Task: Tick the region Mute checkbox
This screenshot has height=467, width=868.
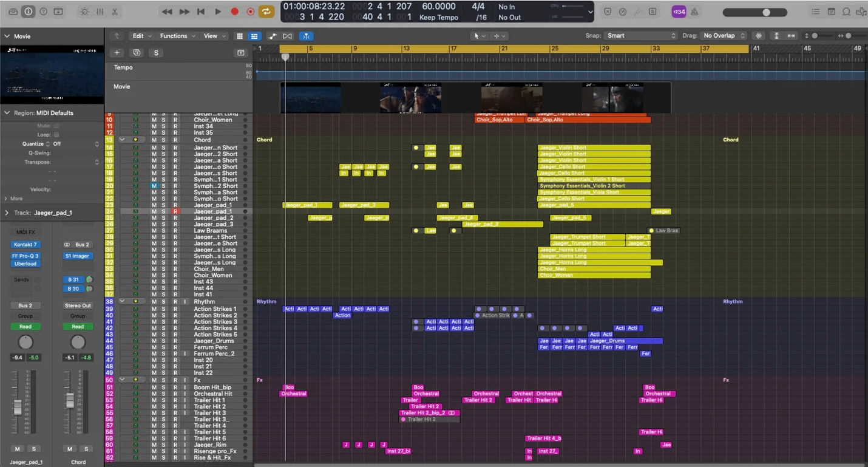Action: (56, 126)
